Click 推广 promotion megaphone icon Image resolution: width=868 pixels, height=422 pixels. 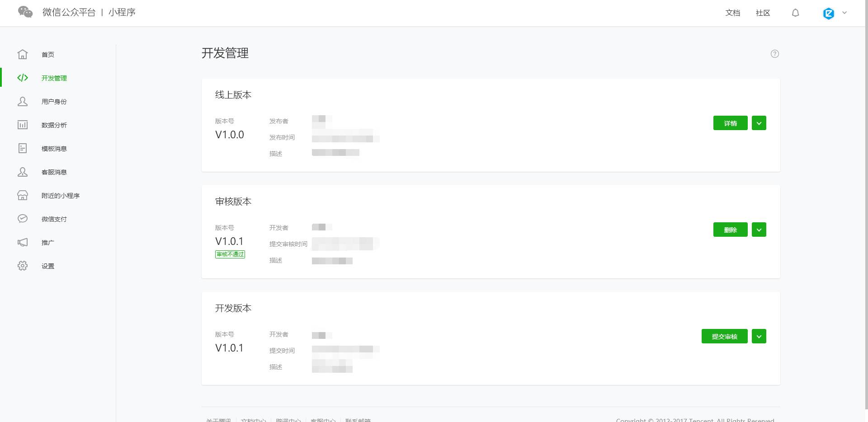click(23, 242)
